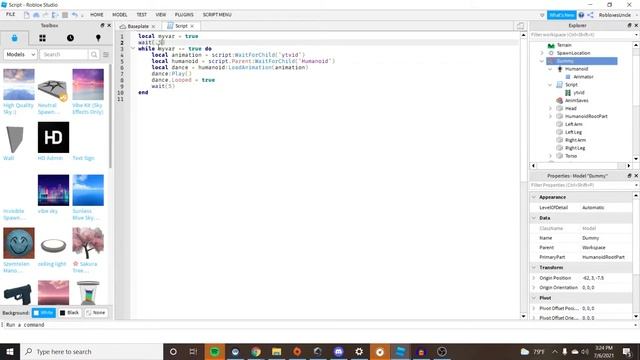Collapse the Script node in Explorer
640x360 pixels.
click(x=550, y=85)
